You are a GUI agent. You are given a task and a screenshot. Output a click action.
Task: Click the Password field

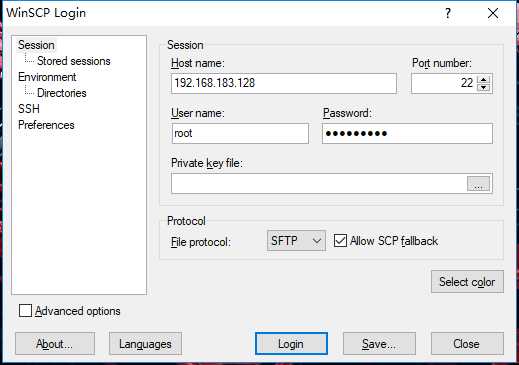[407, 134]
